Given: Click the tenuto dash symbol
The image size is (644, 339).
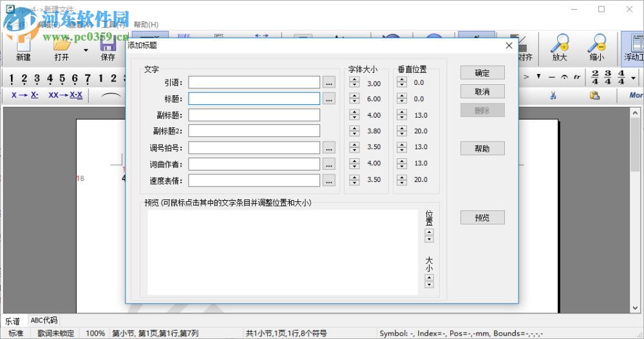Looking at the screenshot, I should pyautogui.click(x=552, y=77).
